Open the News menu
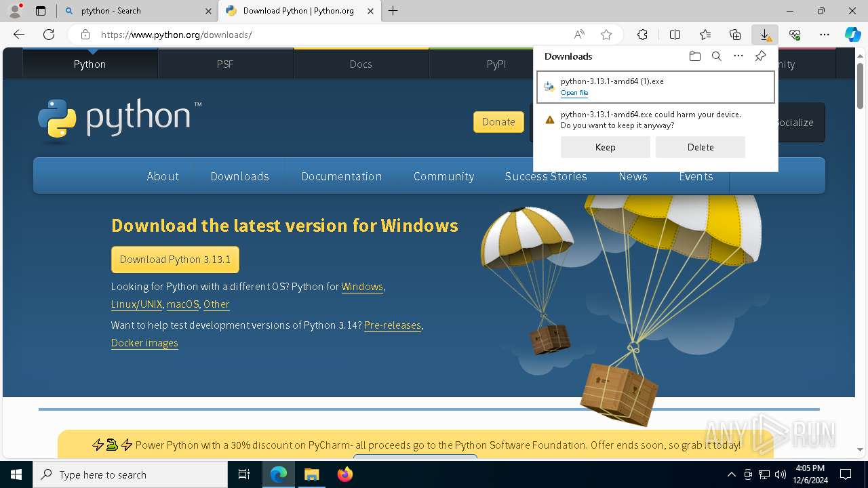This screenshot has width=868, height=488. point(633,176)
